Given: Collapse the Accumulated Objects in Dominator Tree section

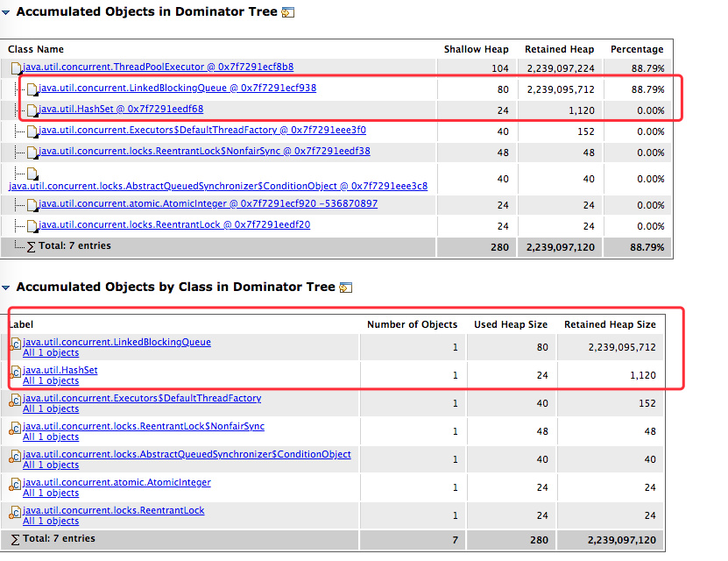Looking at the screenshot, I should (6, 12).
